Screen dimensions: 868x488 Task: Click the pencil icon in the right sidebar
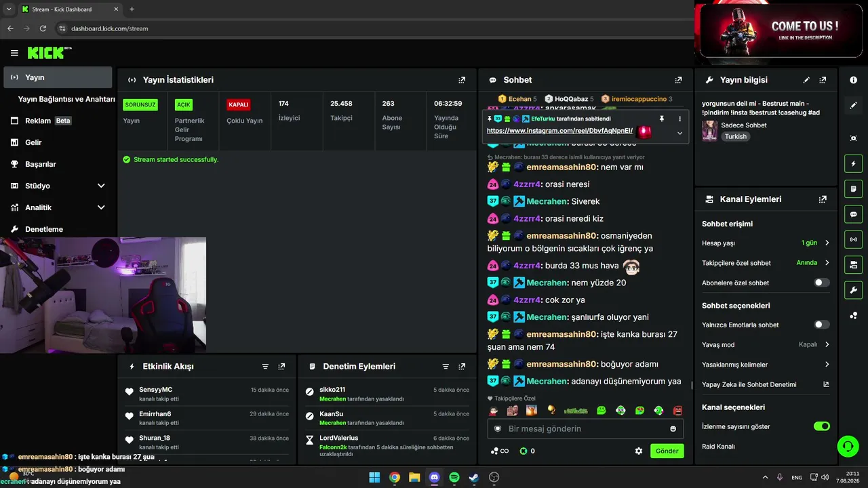coord(853,106)
